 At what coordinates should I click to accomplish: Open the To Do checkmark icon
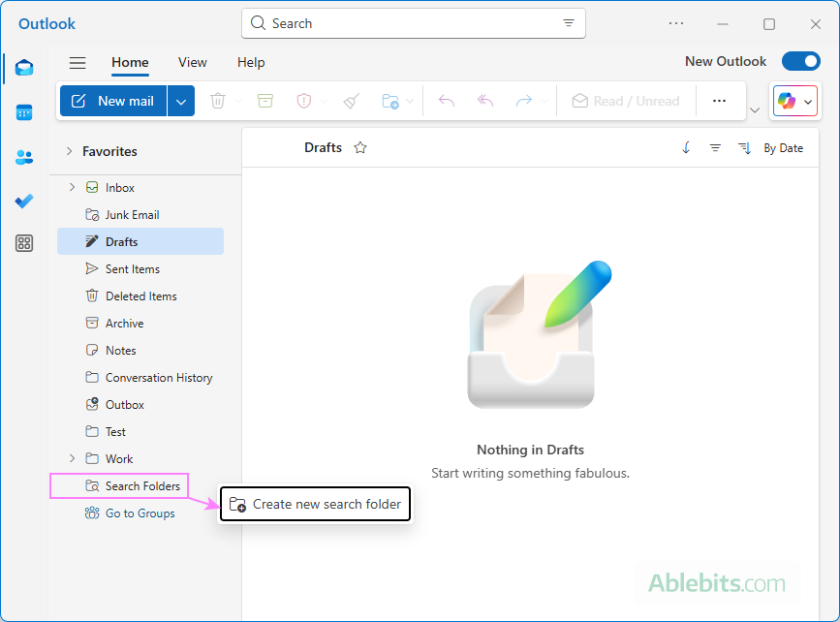[24, 201]
